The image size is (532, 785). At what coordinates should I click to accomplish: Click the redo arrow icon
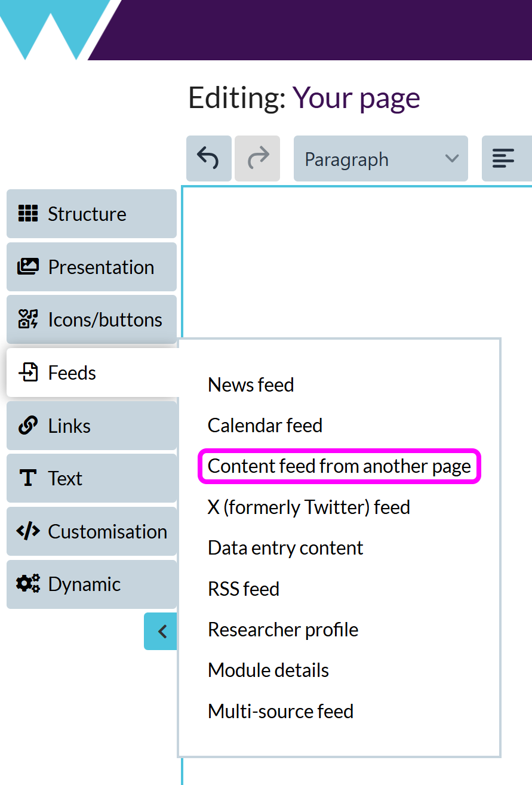click(257, 159)
